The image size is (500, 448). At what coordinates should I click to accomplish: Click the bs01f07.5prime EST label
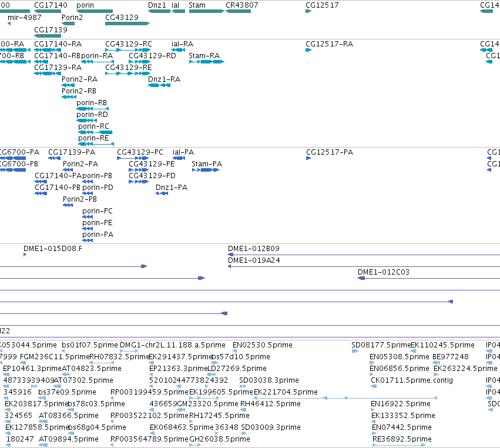(90, 345)
